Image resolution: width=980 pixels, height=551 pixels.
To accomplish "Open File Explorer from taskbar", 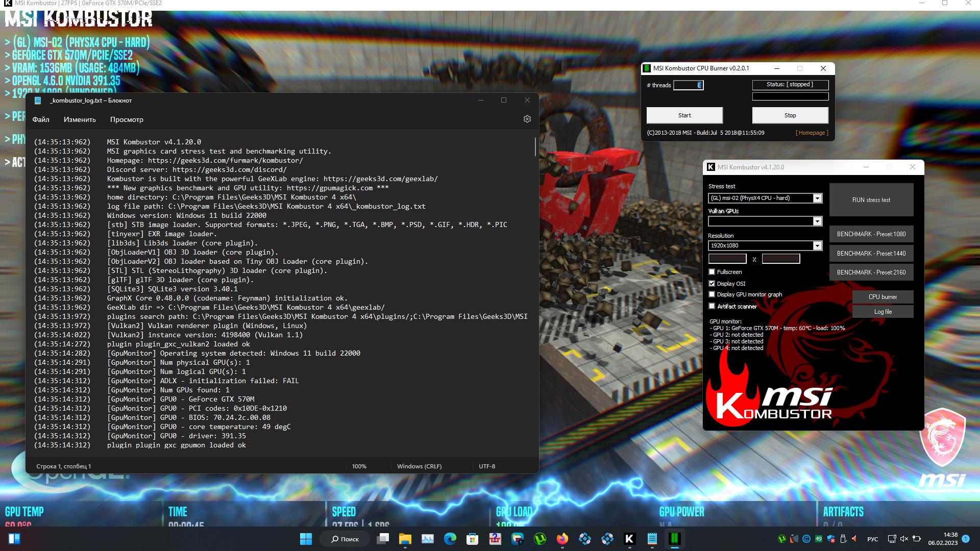I will [405, 539].
